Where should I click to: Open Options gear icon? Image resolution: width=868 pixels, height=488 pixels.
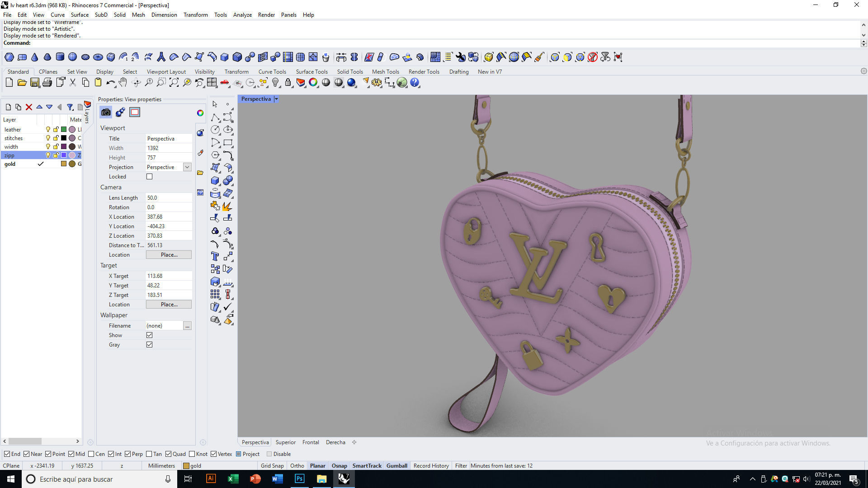(x=377, y=83)
